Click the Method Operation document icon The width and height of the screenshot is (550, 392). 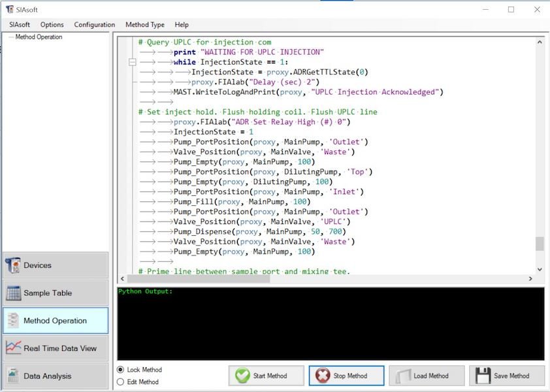13,320
